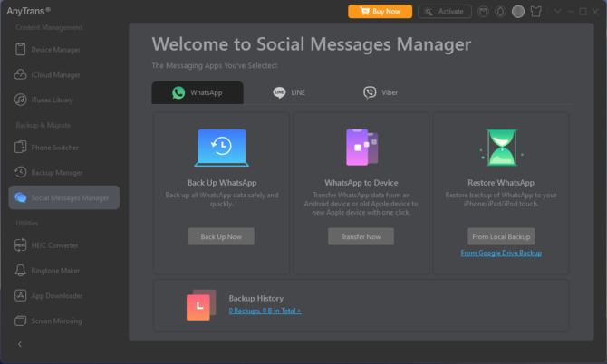The height and width of the screenshot is (364, 607).
Task: Click the WhatsApp to Device phones illustration
Action: click(362, 148)
